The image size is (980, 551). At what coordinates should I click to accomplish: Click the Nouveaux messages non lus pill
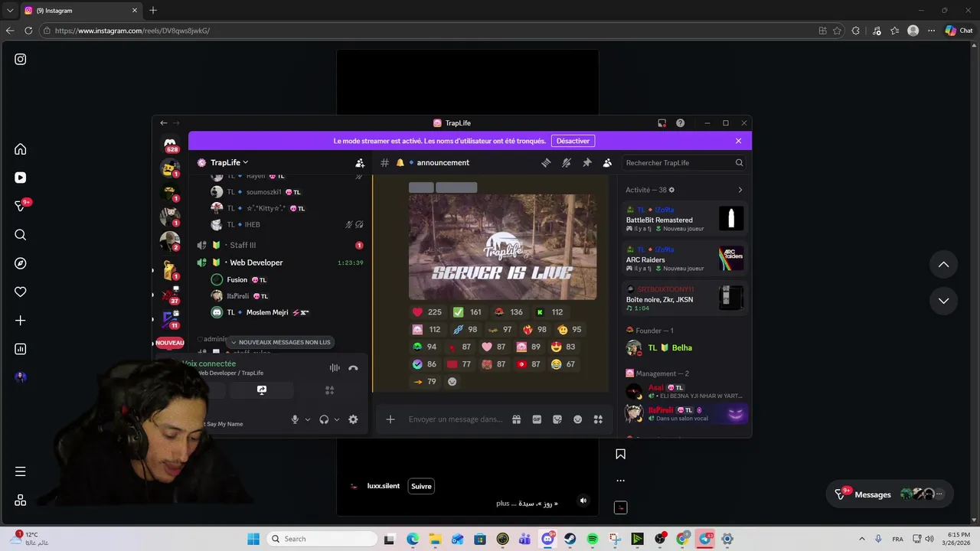click(x=280, y=342)
